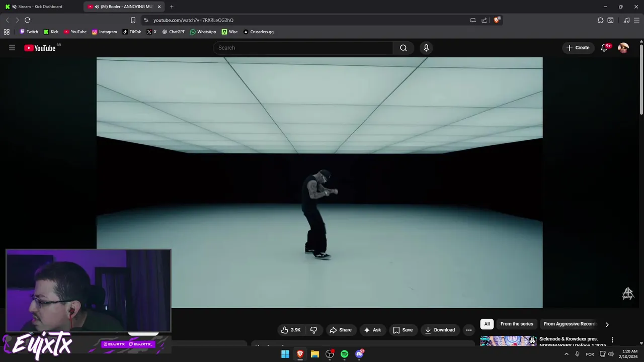Screen dimensions: 644x362
Task: Show more filter chips with the arrow
Action: [607, 324]
